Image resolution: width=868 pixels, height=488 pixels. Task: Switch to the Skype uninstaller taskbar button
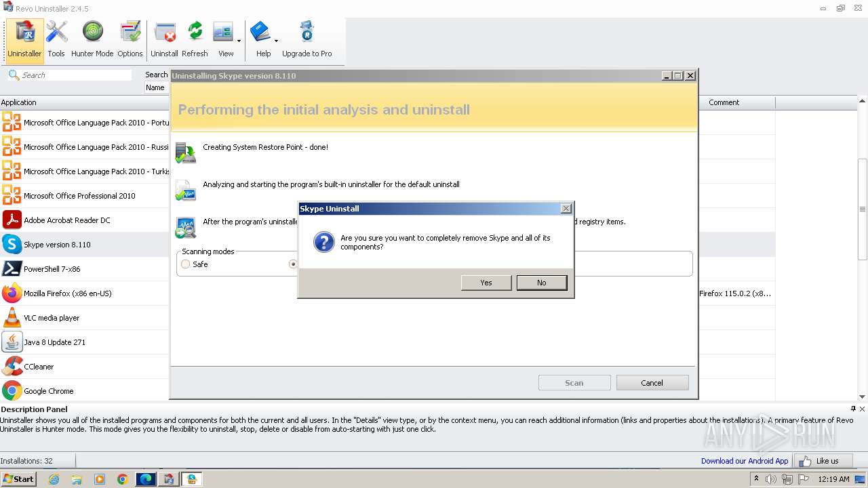192,479
